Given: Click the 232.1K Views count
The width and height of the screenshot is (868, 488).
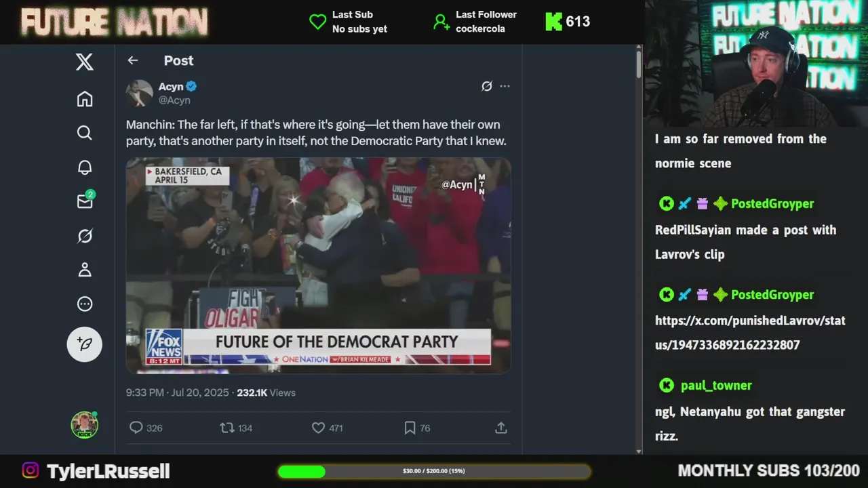Looking at the screenshot, I should click(x=266, y=392).
